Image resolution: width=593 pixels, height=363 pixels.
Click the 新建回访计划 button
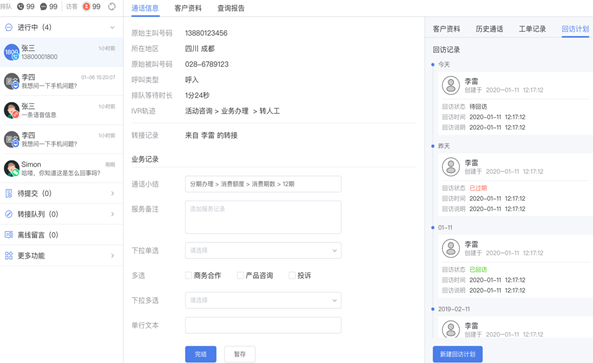tap(458, 354)
